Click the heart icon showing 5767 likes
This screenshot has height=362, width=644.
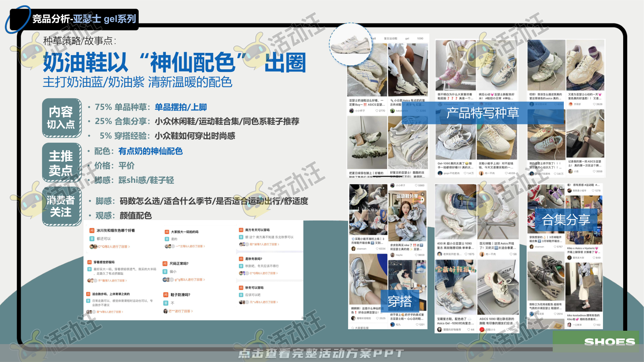555,247
